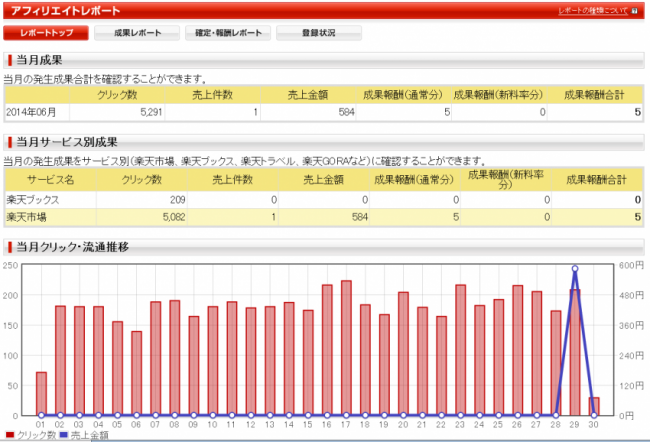Select the 登録状況 tab
Viewport: 650px width, 442px height.
pos(319,33)
